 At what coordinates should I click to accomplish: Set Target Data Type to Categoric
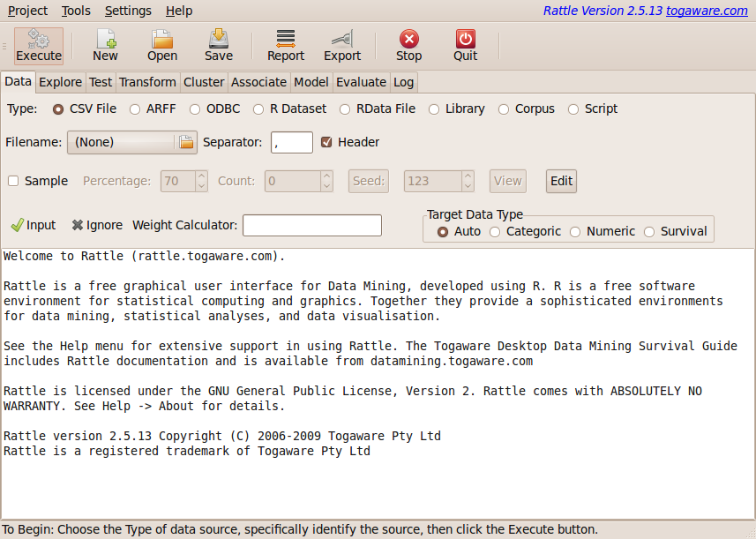coord(495,232)
